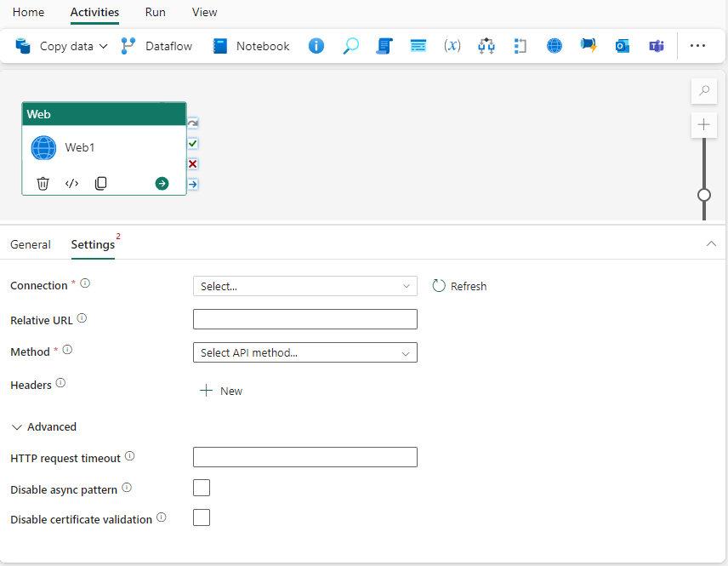This screenshot has width=728, height=566.
Task: Adjust the canvas zoom slider
Action: pos(703,195)
